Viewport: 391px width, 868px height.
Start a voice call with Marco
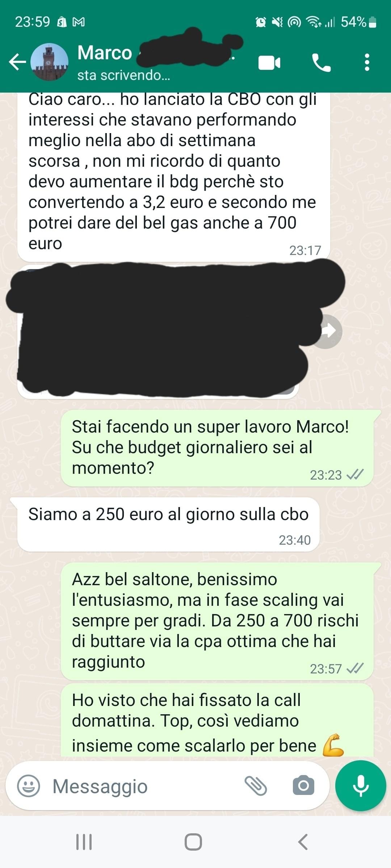click(x=321, y=63)
